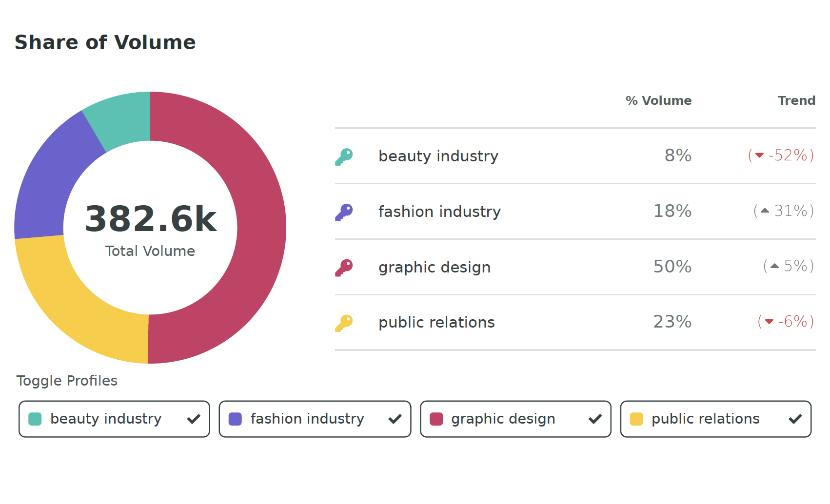Image resolution: width=830 pixels, height=504 pixels.
Task: Click the red graphic design color swatch
Action: tap(436, 419)
